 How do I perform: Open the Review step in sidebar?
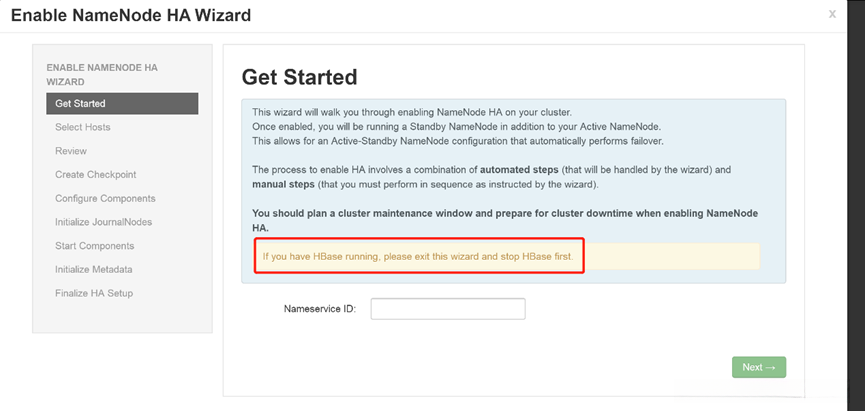point(71,151)
